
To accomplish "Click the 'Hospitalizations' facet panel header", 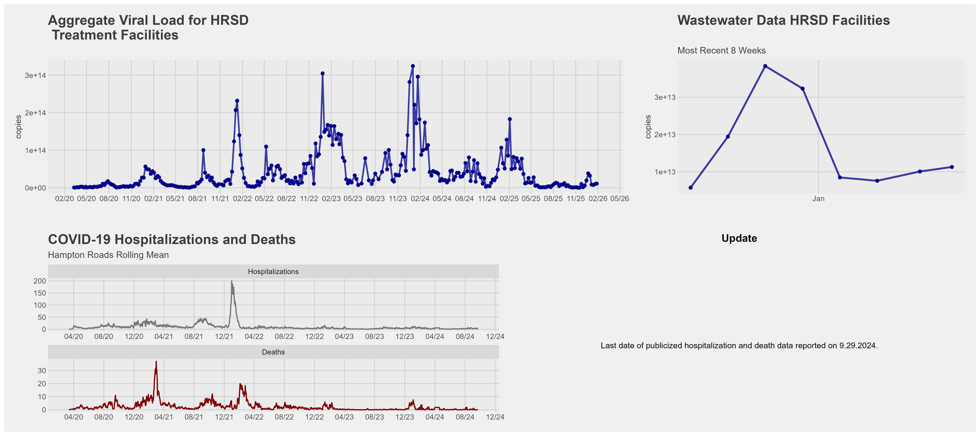I will coord(273,272).
